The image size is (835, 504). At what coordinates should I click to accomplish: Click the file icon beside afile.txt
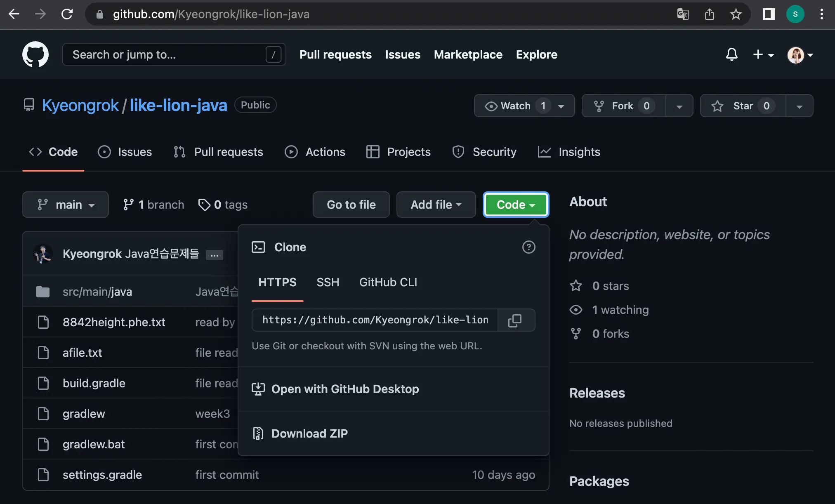pos(43,353)
